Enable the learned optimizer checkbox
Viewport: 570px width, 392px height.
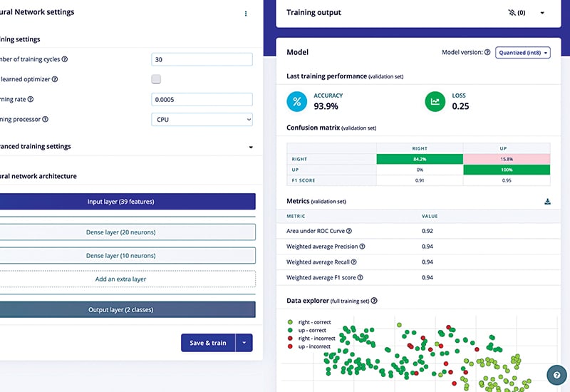coord(157,79)
